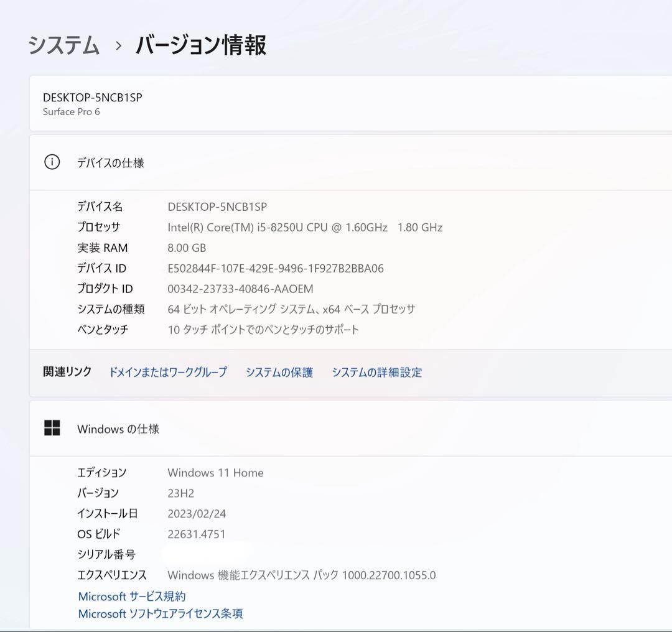The width and height of the screenshot is (672, 632).
Task: Click the Windows logo next to Windows の仕様
Action: click(x=52, y=428)
